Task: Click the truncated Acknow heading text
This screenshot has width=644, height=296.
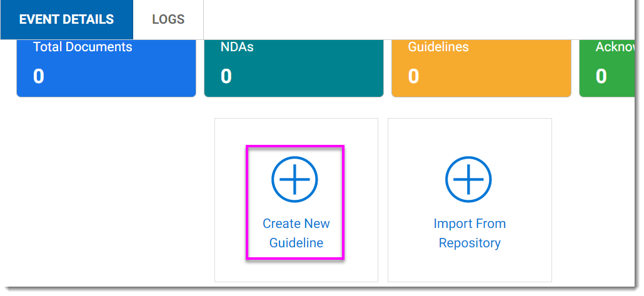Action: tap(615, 47)
